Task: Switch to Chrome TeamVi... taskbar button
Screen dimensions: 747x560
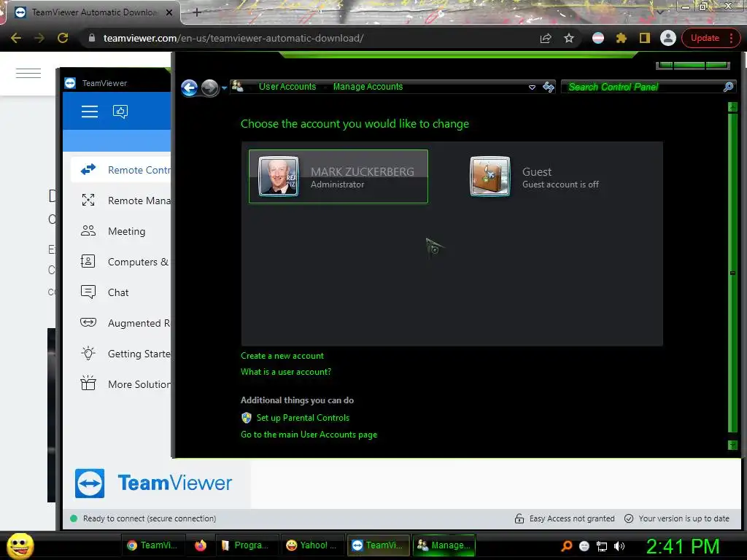Action: (153, 545)
